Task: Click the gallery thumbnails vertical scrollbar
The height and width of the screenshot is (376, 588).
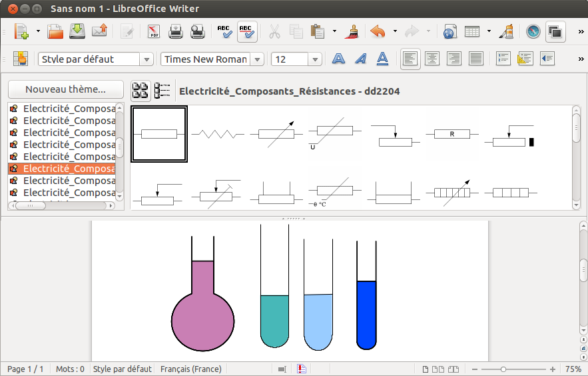Action: click(577, 157)
